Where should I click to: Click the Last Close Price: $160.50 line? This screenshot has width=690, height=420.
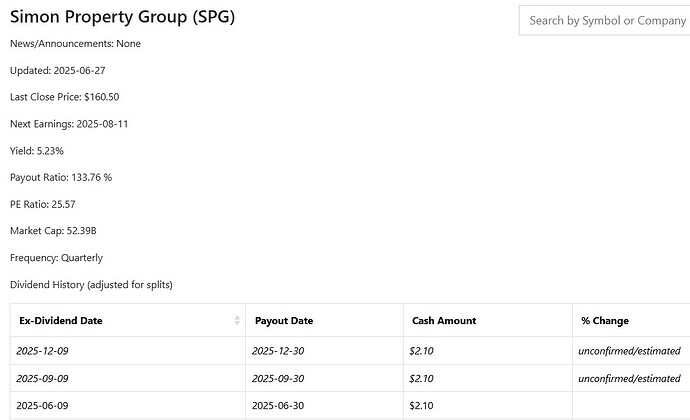pos(64,97)
